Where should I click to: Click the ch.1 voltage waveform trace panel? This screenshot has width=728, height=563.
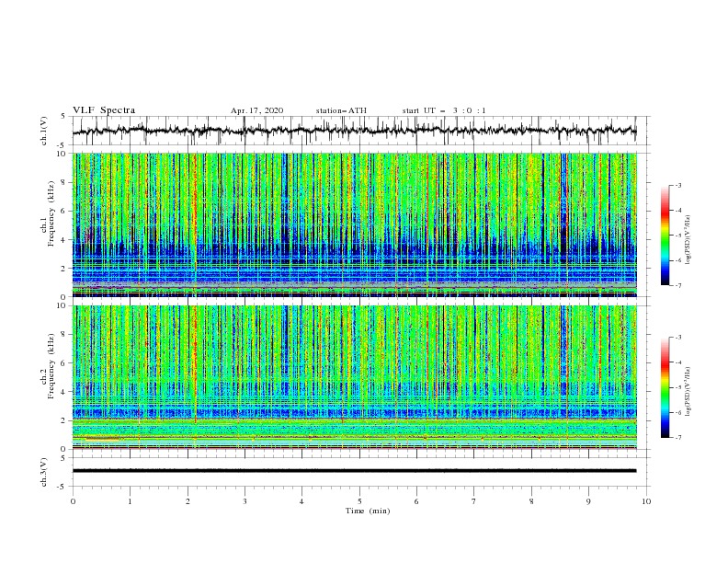coord(360,131)
